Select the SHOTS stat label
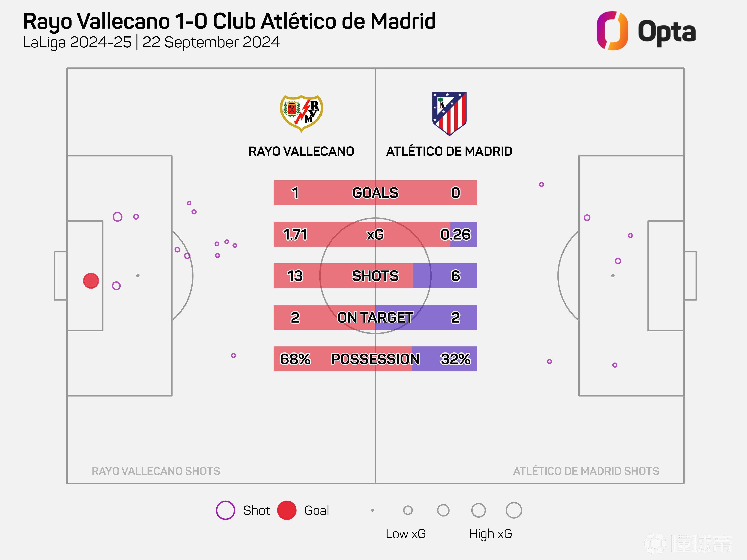The width and height of the screenshot is (747, 560). coord(375,276)
